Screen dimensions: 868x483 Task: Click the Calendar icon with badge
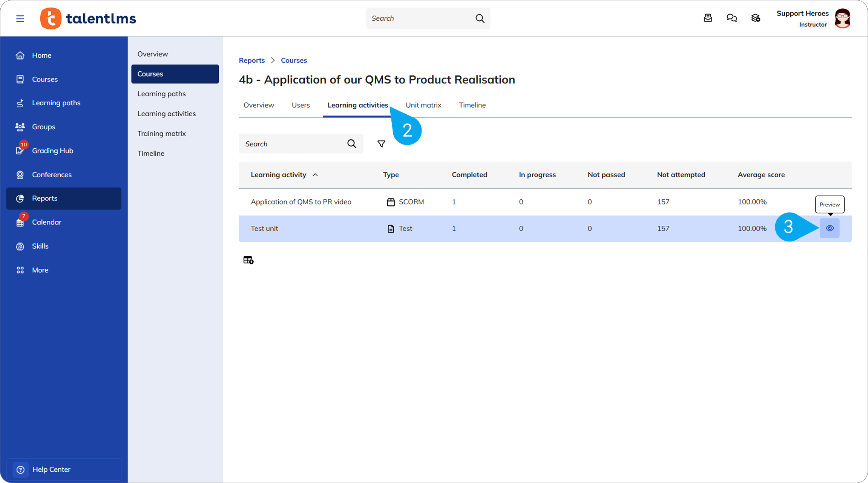pyautogui.click(x=20, y=222)
